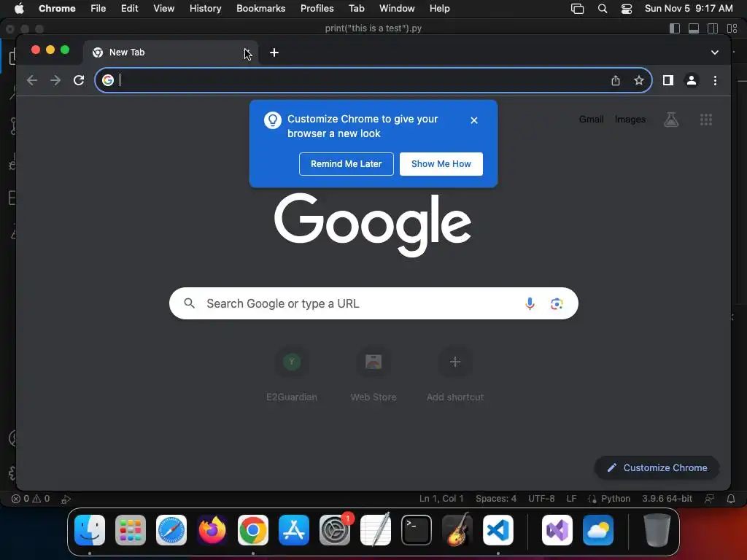The height and width of the screenshot is (560, 747).
Task: Dismiss the Customize Chrome tip popup
Action: point(473,120)
